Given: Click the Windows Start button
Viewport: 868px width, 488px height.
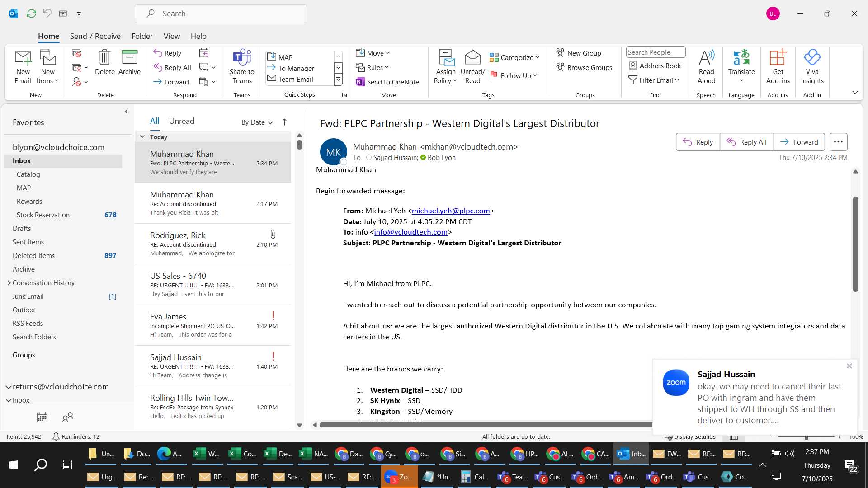Looking at the screenshot, I should 14,465.
